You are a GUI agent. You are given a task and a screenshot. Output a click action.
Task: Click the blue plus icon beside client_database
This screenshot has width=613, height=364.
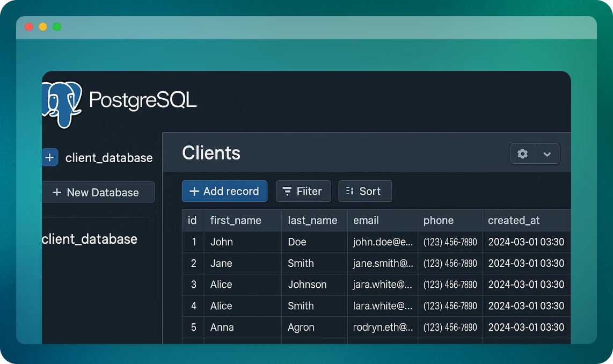[x=50, y=158]
